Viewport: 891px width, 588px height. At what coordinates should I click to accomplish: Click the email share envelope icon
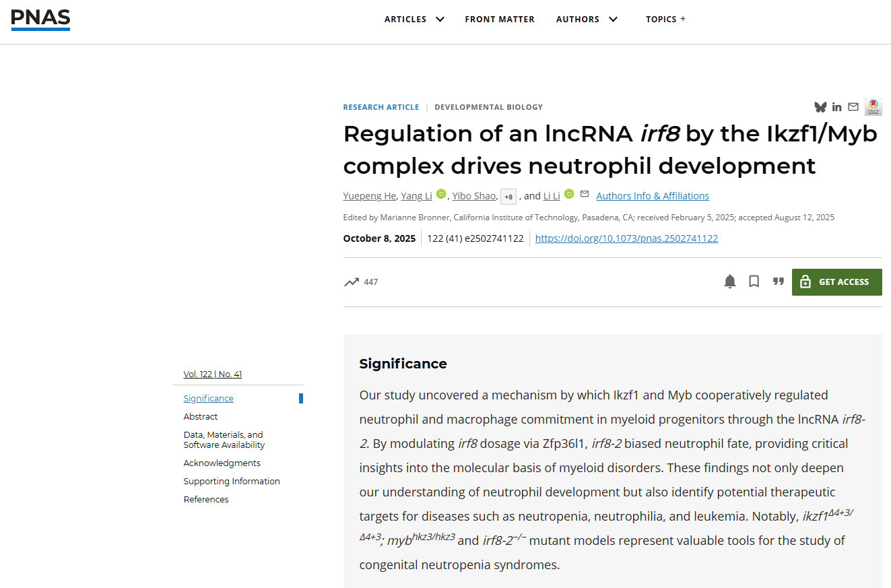(x=853, y=106)
